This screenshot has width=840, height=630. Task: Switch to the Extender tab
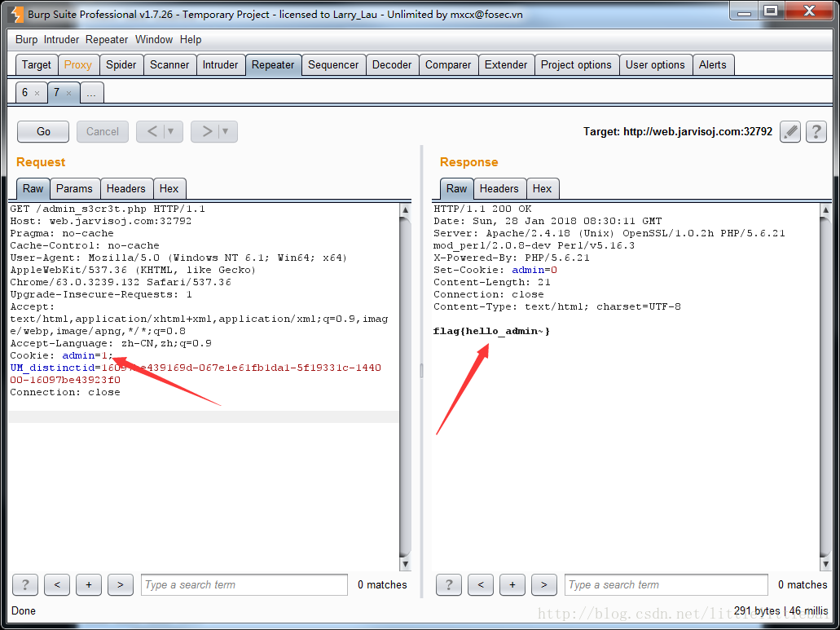pyautogui.click(x=506, y=65)
